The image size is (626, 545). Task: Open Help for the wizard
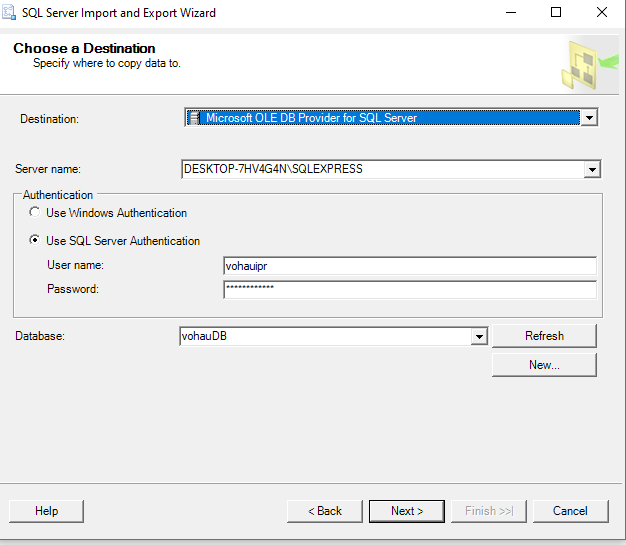[46, 511]
